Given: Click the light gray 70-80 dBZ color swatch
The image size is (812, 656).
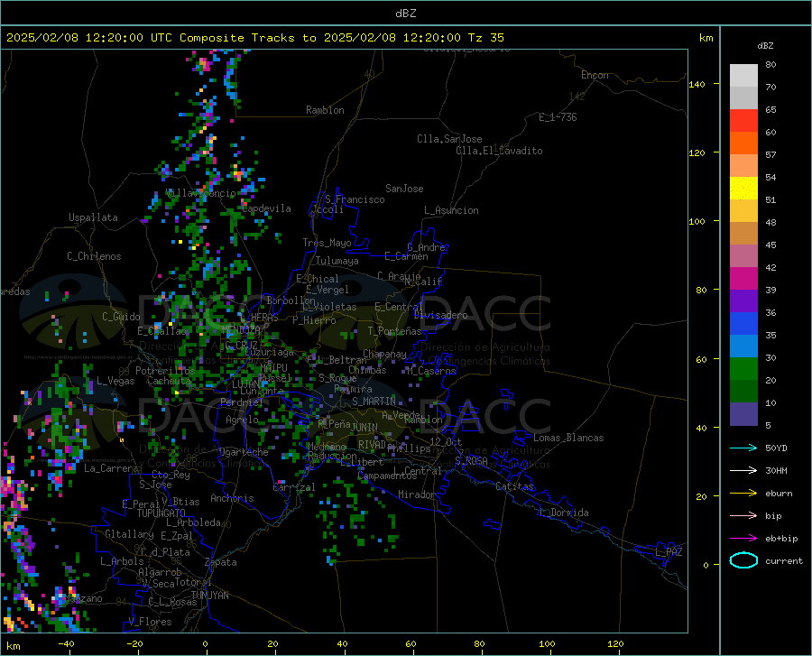Looking at the screenshot, I should tap(743, 76).
